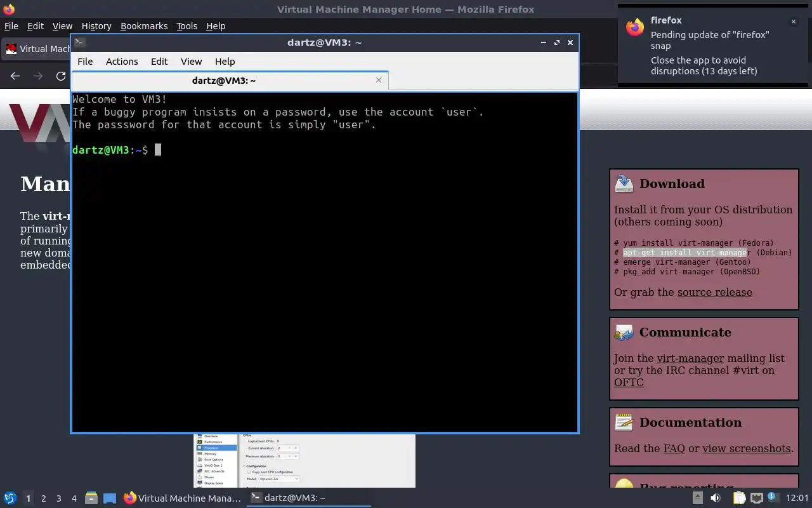This screenshot has width=812, height=508.
Task: Click the show desktop icon in taskbar
Action: pyautogui.click(x=110, y=498)
